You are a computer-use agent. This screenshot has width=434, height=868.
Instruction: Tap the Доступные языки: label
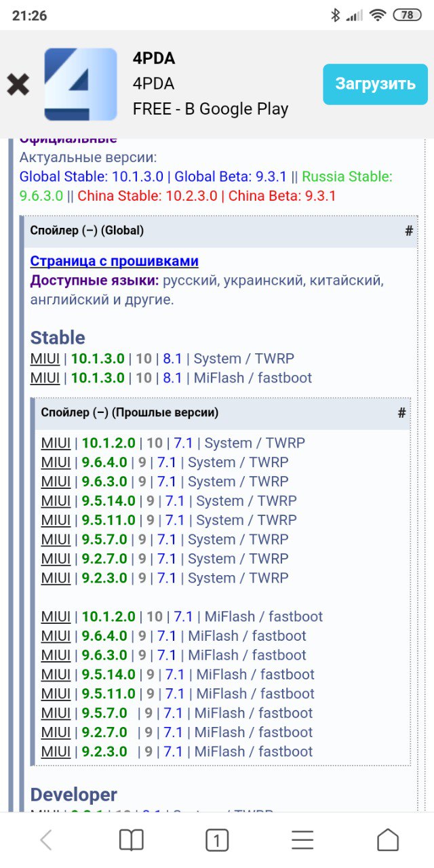(x=95, y=280)
